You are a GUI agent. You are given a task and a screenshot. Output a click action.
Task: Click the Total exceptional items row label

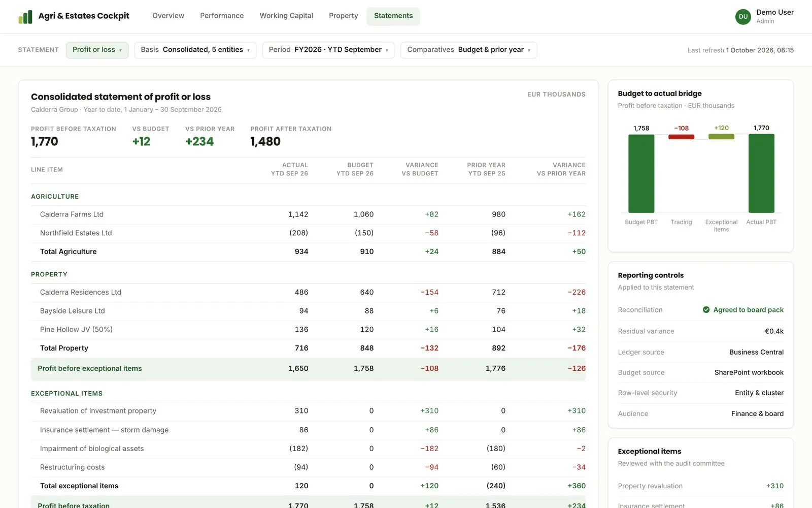pyautogui.click(x=79, y=486)
